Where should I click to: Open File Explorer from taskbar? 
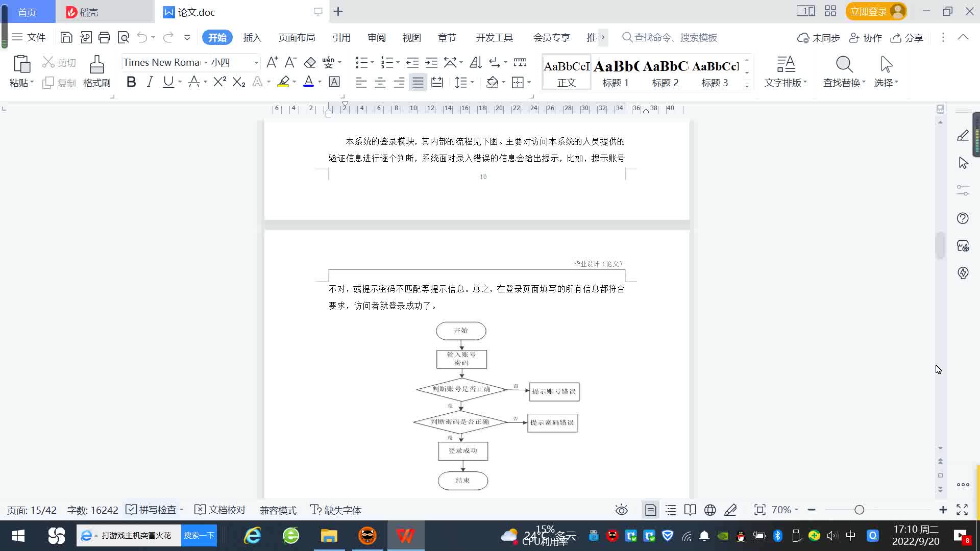329,536
